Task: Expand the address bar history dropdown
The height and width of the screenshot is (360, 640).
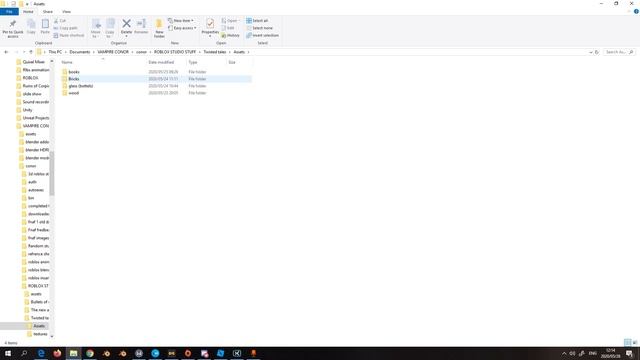Action: pos(590,52)
